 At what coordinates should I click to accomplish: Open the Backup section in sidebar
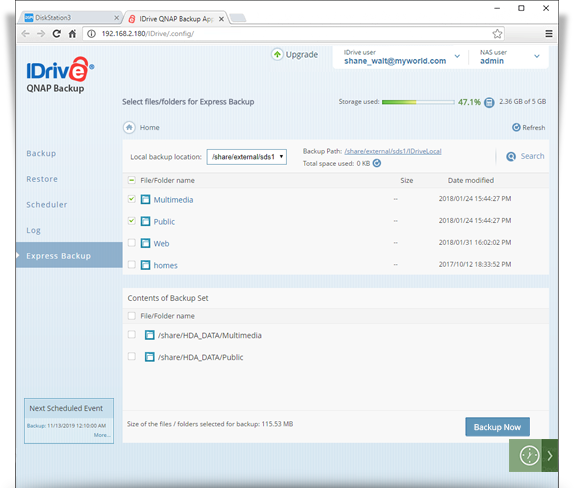coord(41,153)
